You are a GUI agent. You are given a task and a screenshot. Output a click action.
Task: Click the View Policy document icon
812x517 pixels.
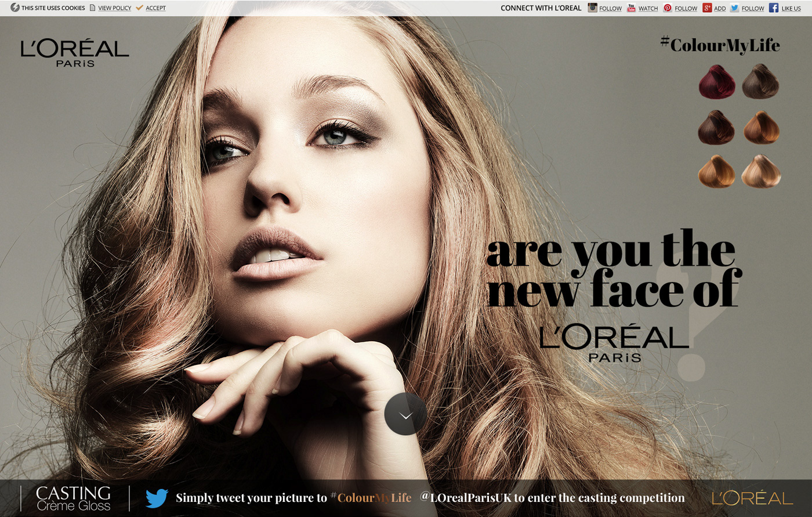click(92, 8)
